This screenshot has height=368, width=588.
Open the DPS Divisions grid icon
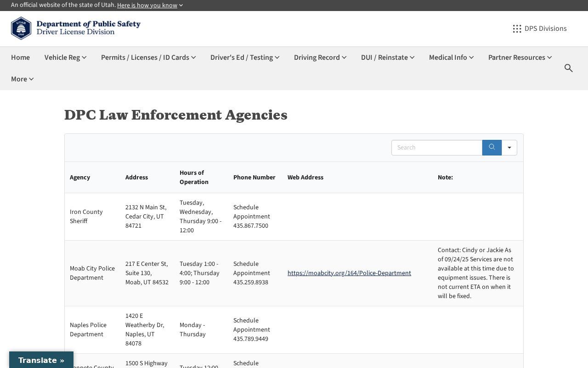(517, 29)
